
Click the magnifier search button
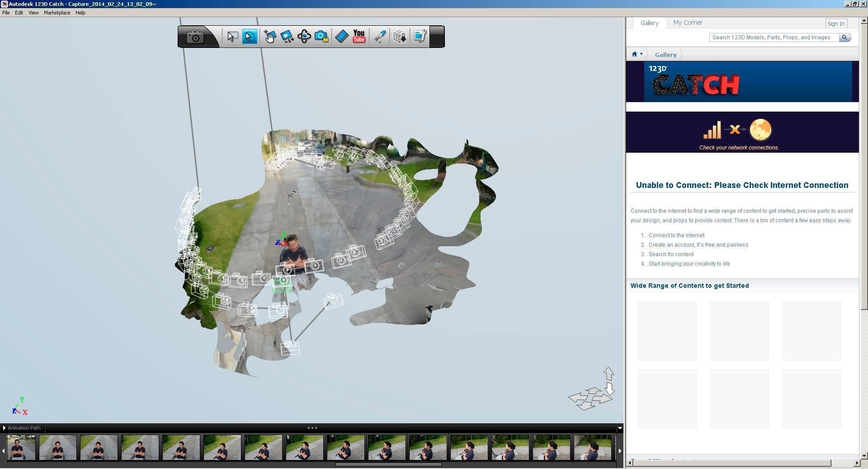(x=845, y=38)
